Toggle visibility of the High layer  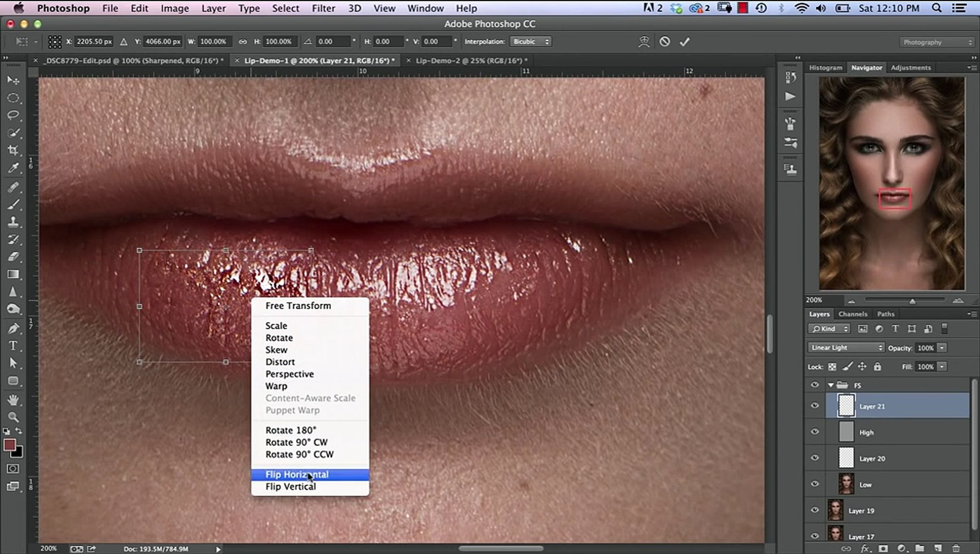[x=815, y=432]
